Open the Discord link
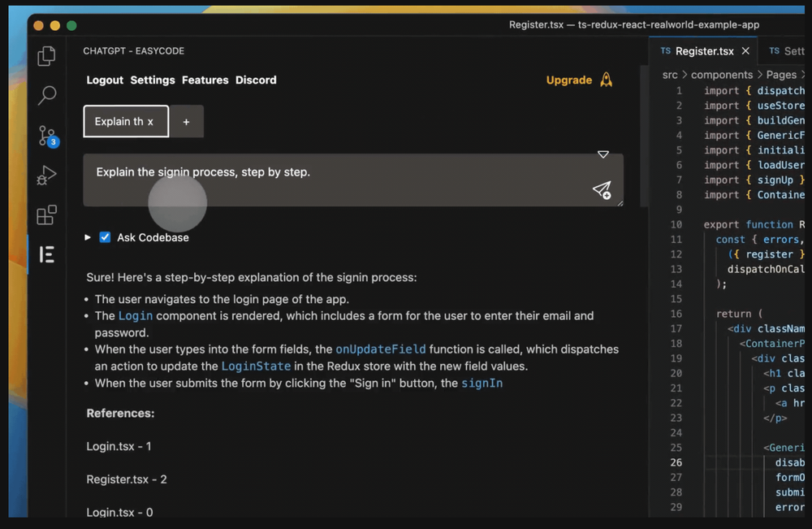Screen dimensions: 812x529 (x=256, y=80)
